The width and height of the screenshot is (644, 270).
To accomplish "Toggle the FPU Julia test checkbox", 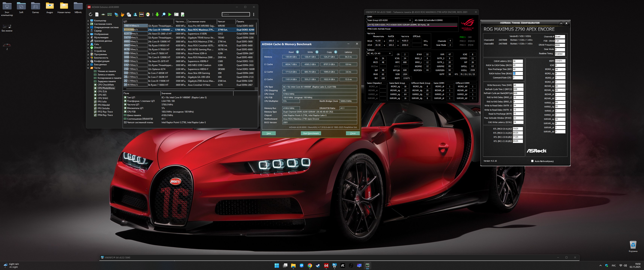I will [x=95, y=102].
